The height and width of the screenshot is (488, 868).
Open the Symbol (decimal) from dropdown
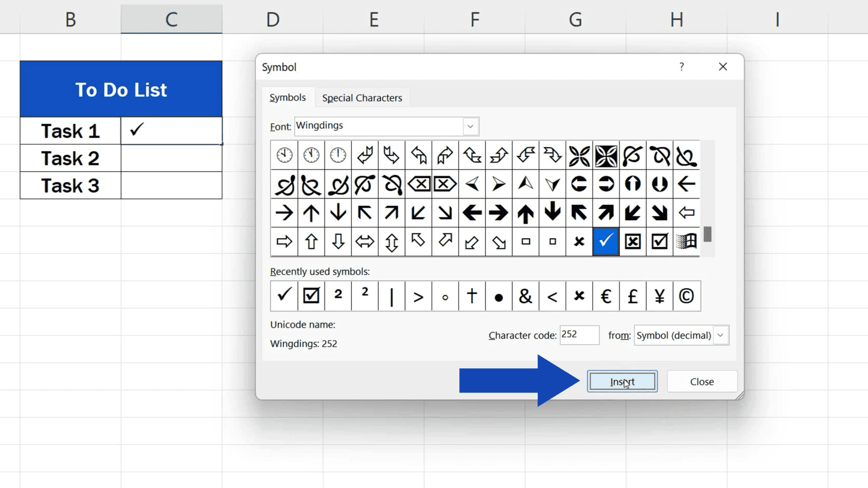click(x=721, y=335)
